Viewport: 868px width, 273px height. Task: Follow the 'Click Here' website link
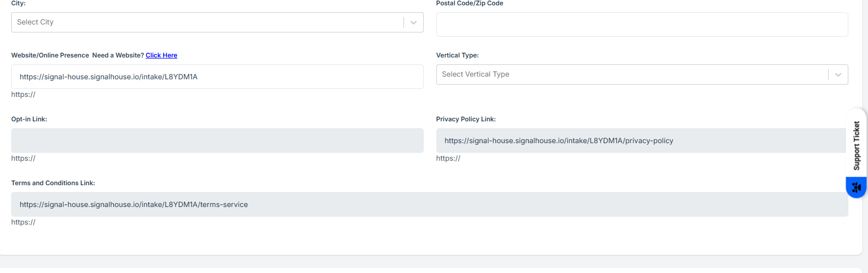pyautogui.click(x=162, y=55)
